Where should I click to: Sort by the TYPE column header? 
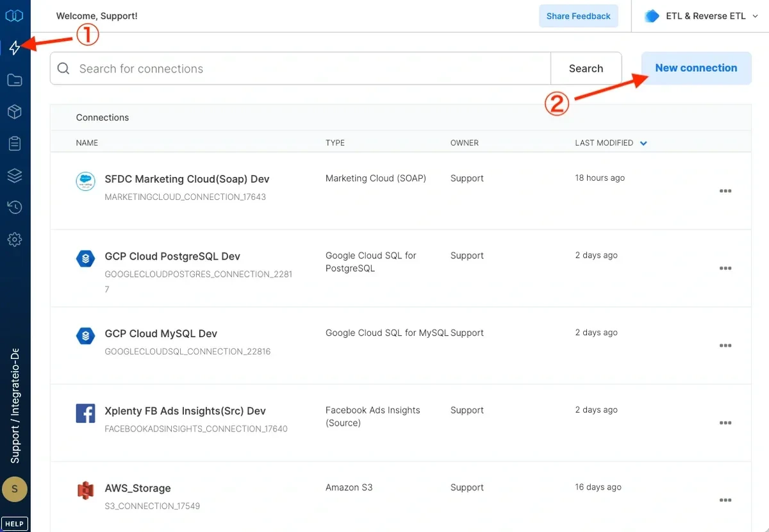pyautogui.click(x=335, y=143)
